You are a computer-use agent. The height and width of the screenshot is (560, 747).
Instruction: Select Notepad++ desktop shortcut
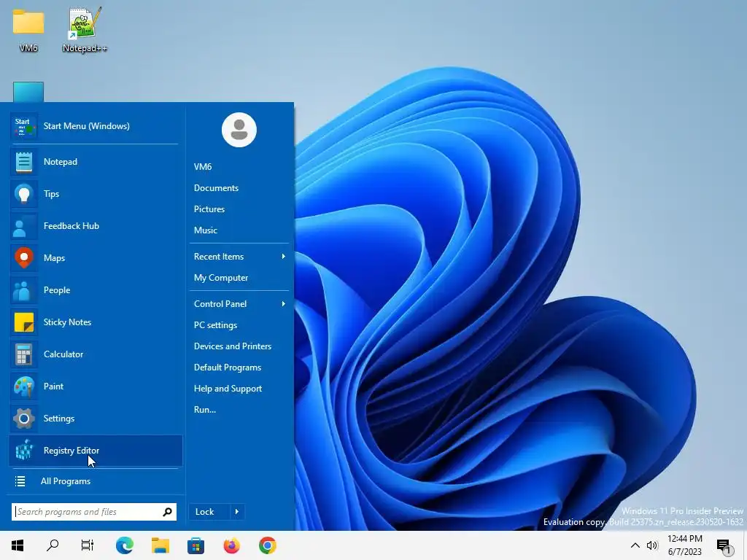[x=85, y=31]
